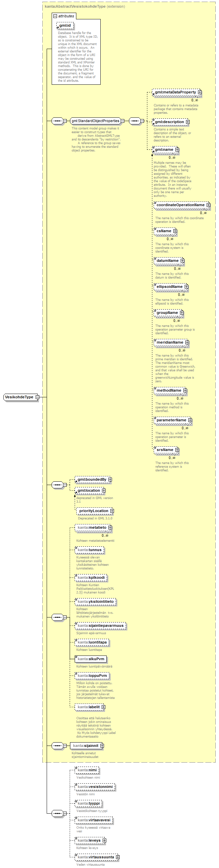This screenshot has width=219, height=868.
Task: Expand parameterName element
Action: pyautogui.click(x=190, y=420)
